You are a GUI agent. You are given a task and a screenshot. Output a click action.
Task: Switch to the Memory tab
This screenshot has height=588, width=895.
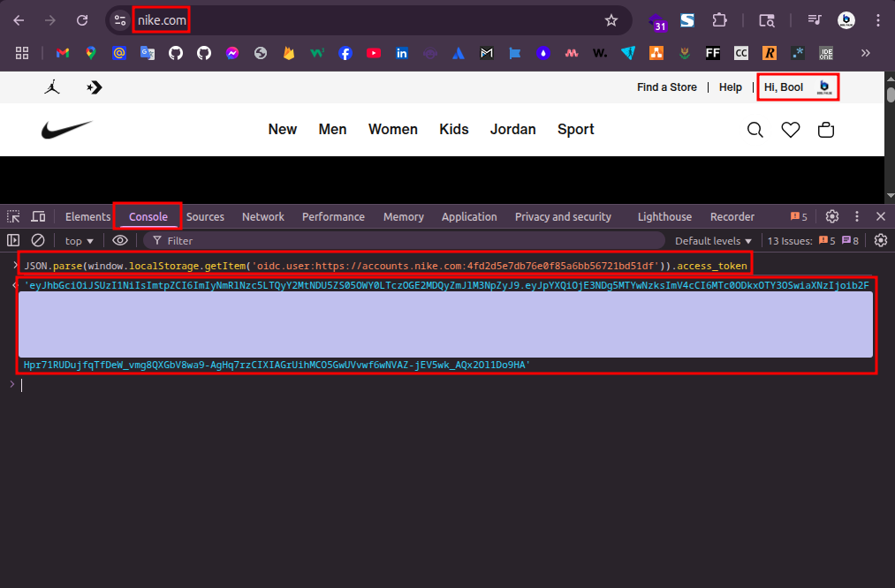pyautogui.click(x=404, y=216)
